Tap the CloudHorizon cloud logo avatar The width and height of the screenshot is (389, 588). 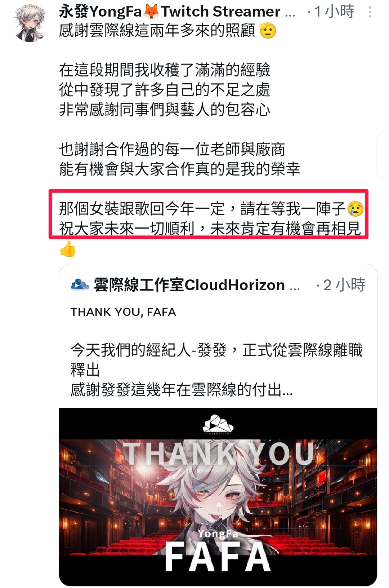coord(80,285)
